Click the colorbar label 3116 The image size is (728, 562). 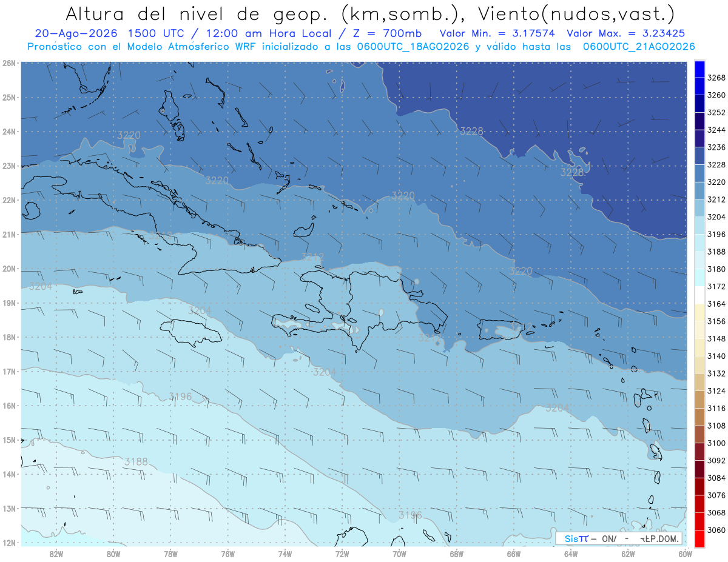(x=716, y=408)
